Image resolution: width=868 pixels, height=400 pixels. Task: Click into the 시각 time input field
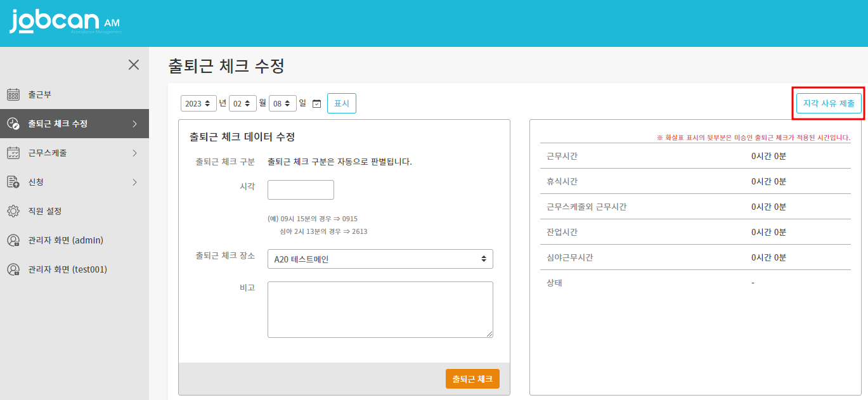(x=301, y=190)
